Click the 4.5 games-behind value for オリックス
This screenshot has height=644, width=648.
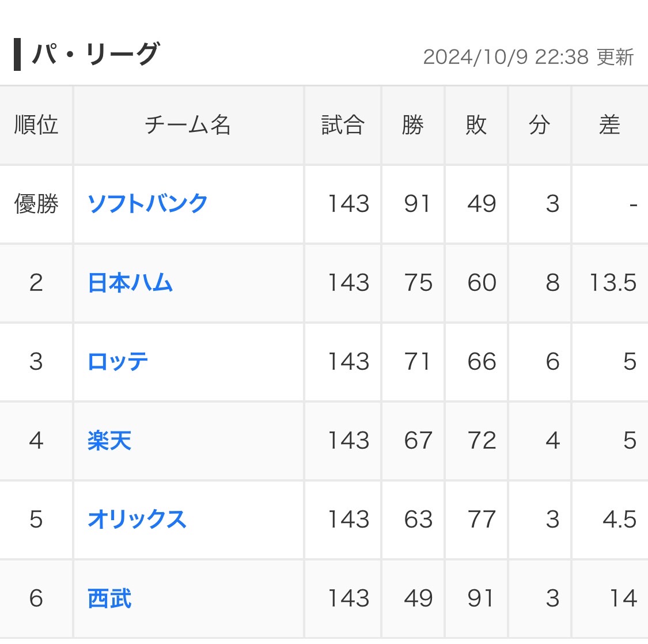coord(619,520)
